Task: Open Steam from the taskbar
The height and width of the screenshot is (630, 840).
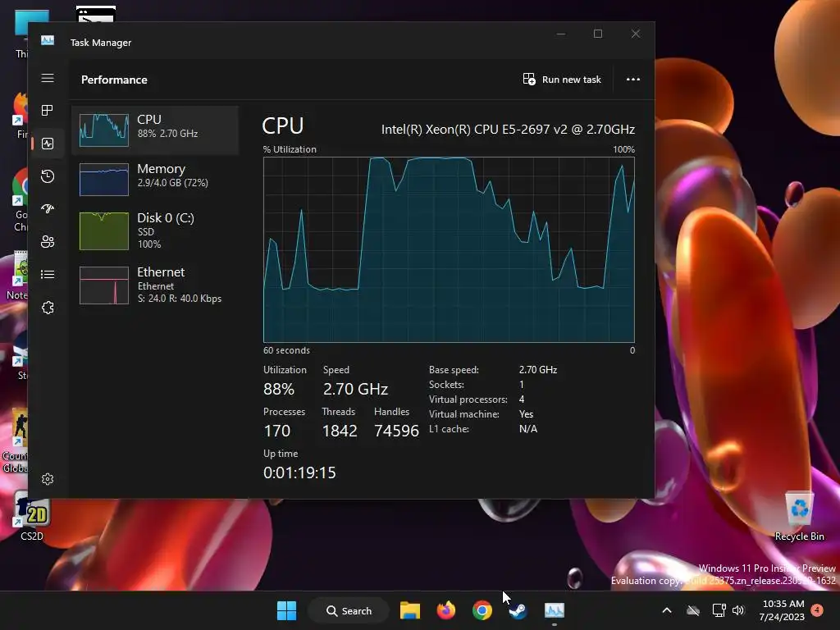Action: click(x=518, y=610)
